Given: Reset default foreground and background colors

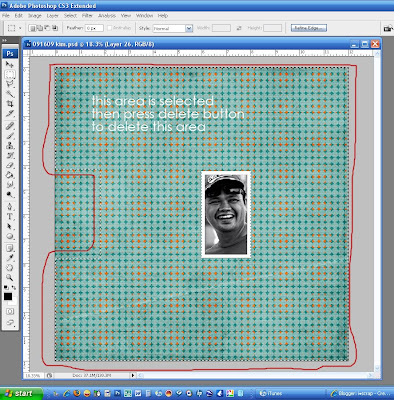Looking at the screenshot, I should click(x=6, y=287).
